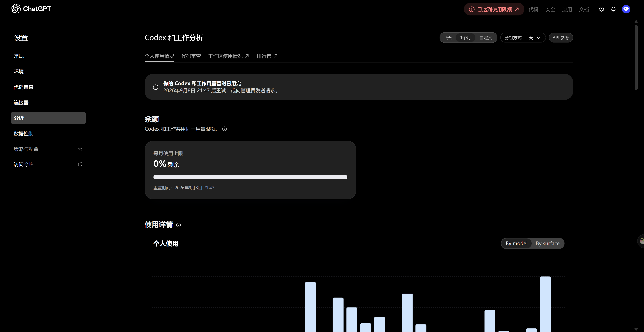
Task: Open the notifications bell icon
Action: (613, 9)
